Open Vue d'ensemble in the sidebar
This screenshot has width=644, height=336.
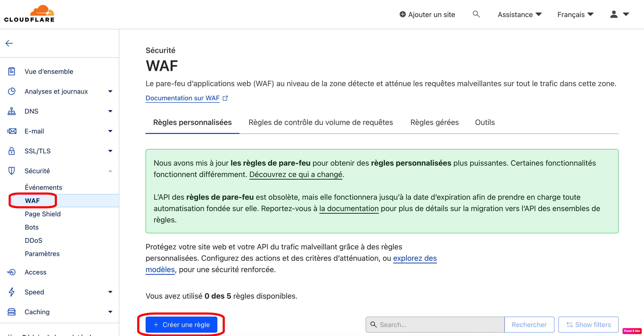pyautogui.click(x=49, y=71)
